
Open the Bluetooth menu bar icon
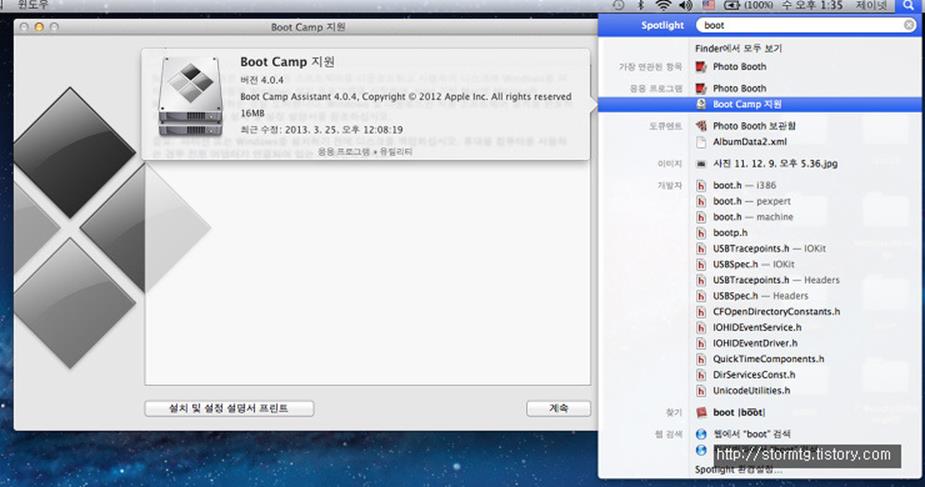641,5
